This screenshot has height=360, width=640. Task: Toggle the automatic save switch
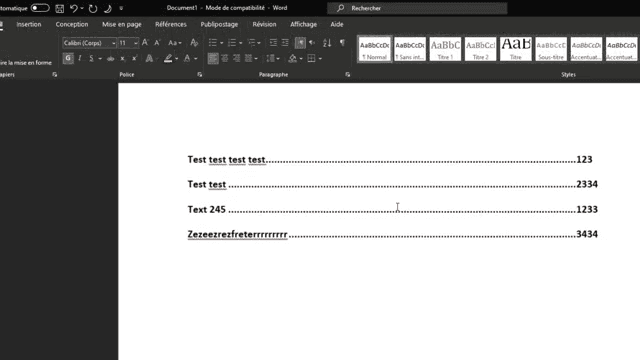(40, 8)
